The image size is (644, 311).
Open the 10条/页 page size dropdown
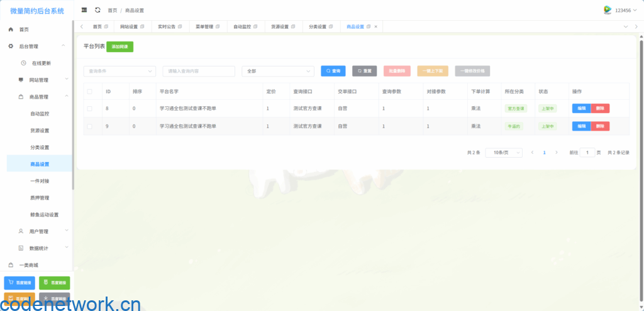coord(503,152)
